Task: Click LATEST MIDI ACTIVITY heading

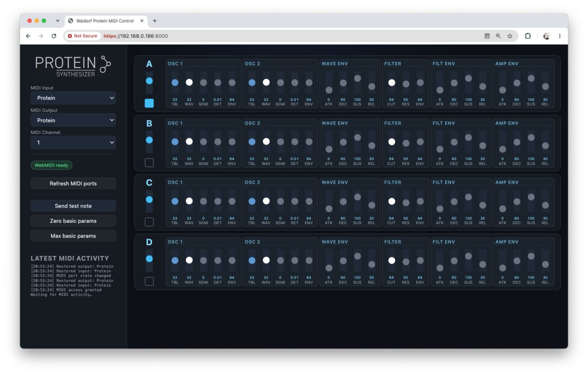Action: pyautogui.click(x=70, y=258)
